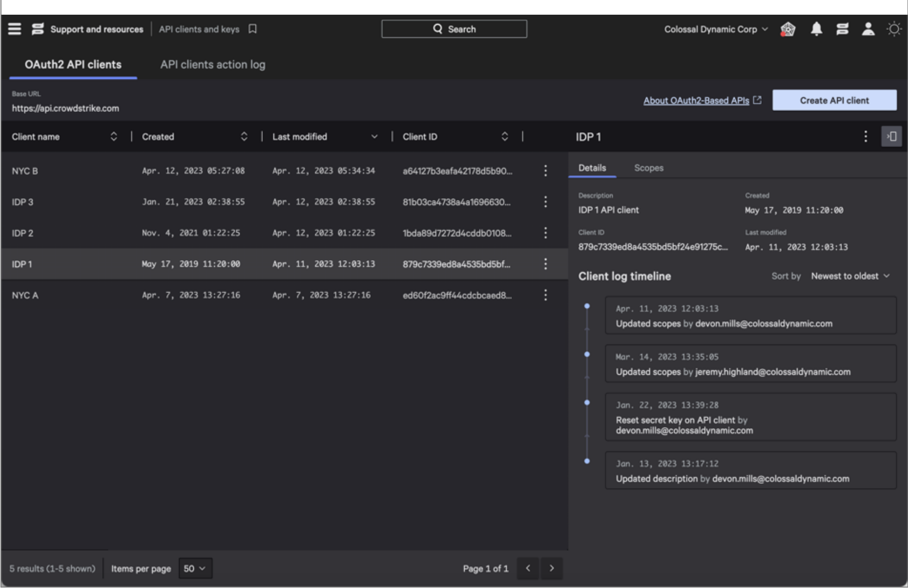908x588 pixels.
Task: Open the hamburger navigation menu
Action: 15,29
